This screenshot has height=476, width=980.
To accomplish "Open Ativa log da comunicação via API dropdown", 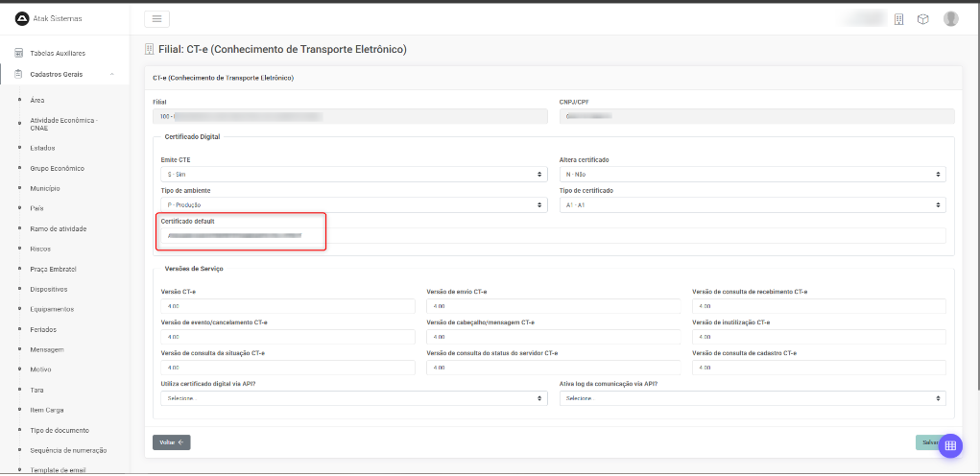I will (753, 398).
